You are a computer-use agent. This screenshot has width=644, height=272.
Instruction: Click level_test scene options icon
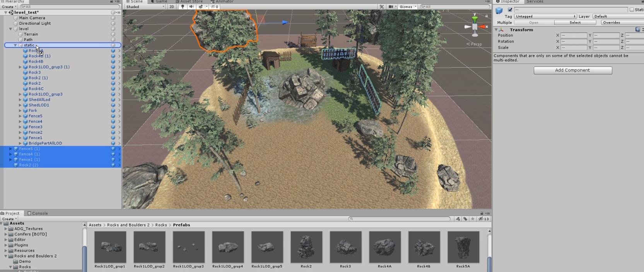pos(118,12)
